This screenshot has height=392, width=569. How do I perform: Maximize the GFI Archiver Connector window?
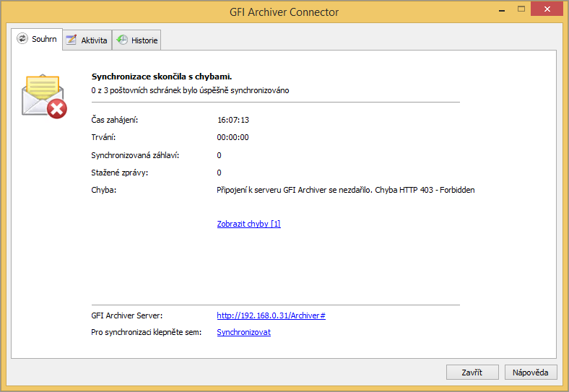tap(521, 9)
